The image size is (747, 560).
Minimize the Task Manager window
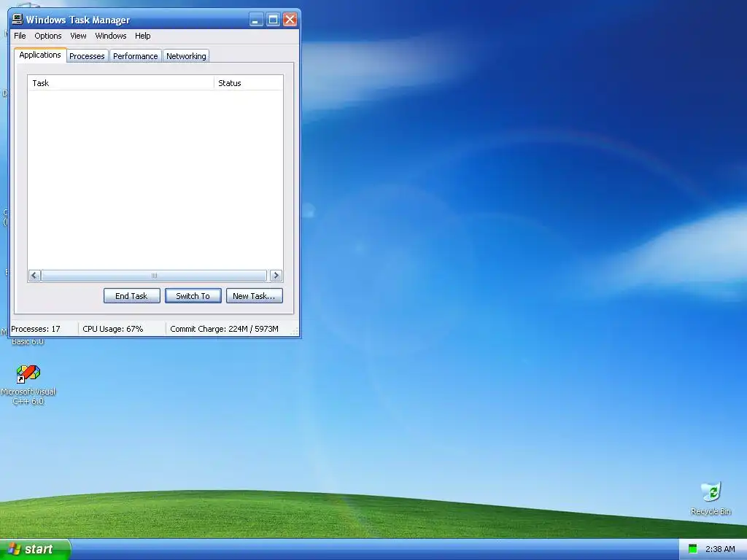[256, 20]
